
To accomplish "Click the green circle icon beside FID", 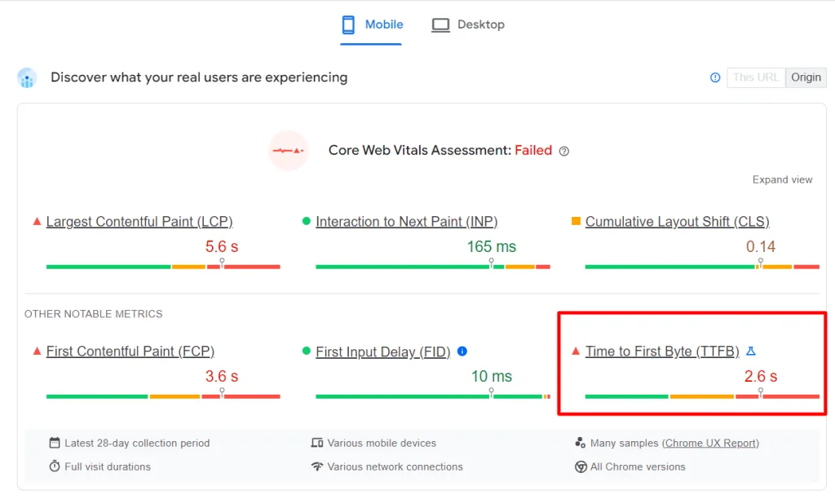I will 307,351.
